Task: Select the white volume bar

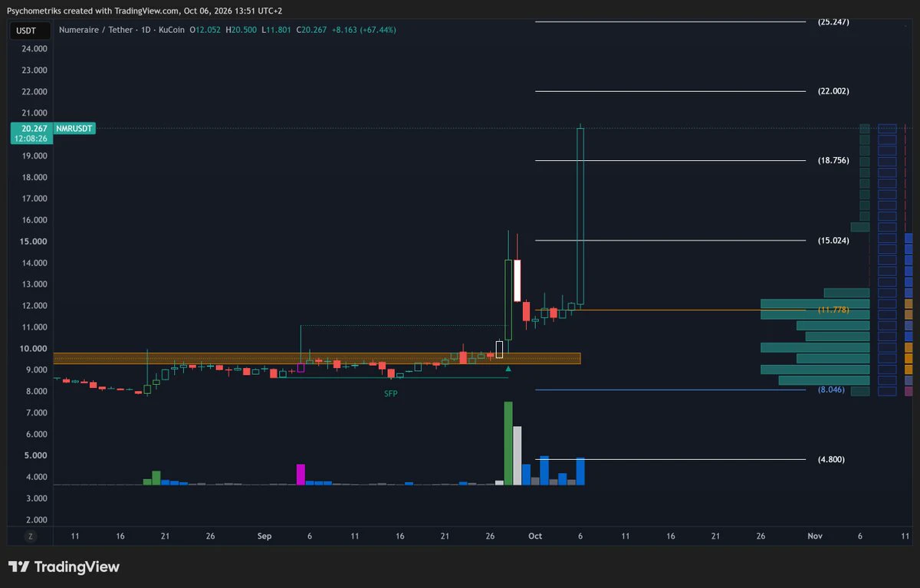Action: click(x=517, y=455)
